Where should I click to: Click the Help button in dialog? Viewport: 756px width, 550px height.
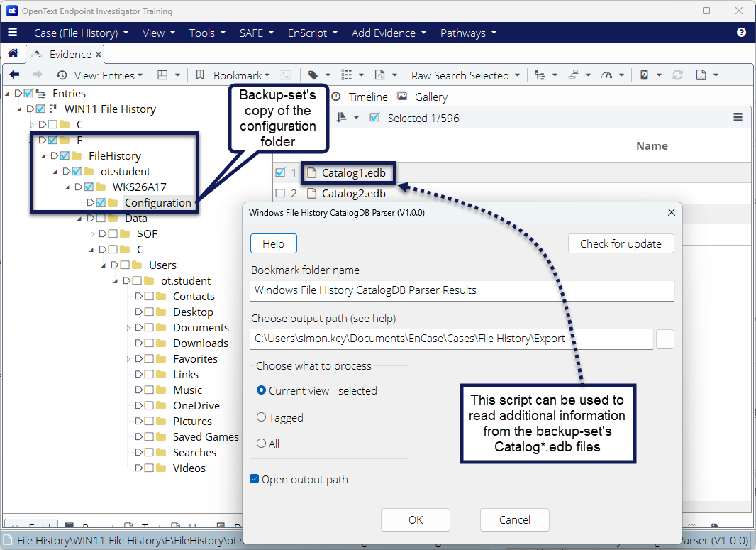[273, 243]
